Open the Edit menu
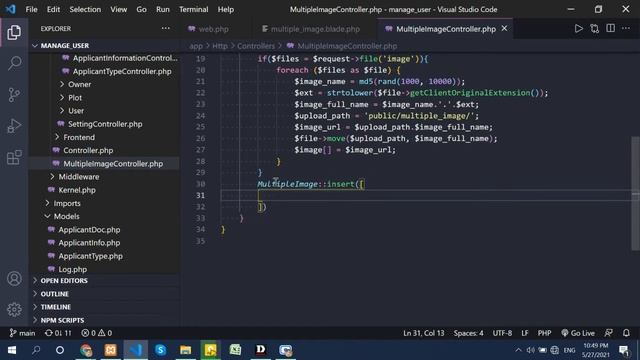The height and width of the screenshot is (360, 640). [53, 9]
